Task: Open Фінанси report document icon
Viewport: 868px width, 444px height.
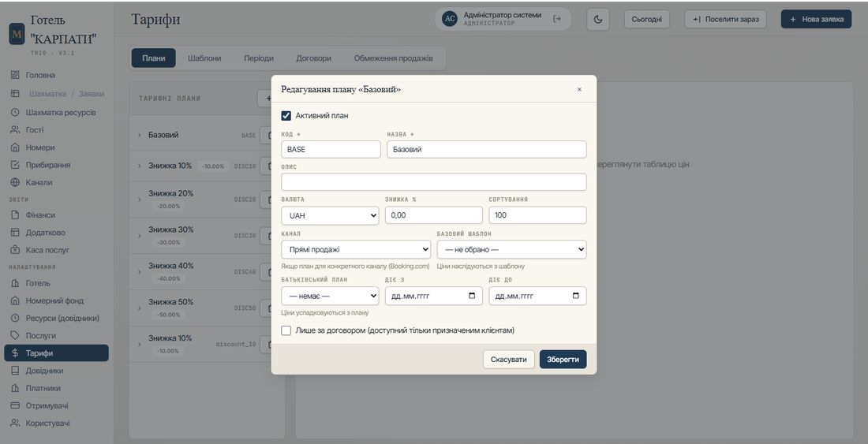Action: pos(16,215)
